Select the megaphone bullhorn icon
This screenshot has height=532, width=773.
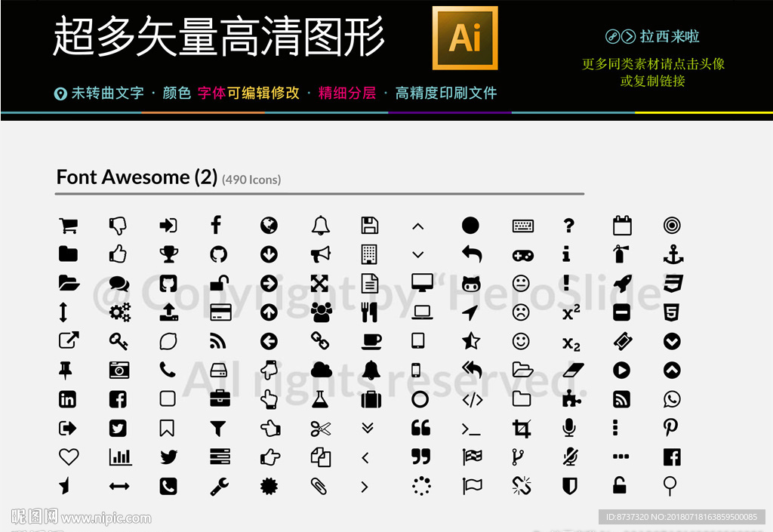[320, 254]
